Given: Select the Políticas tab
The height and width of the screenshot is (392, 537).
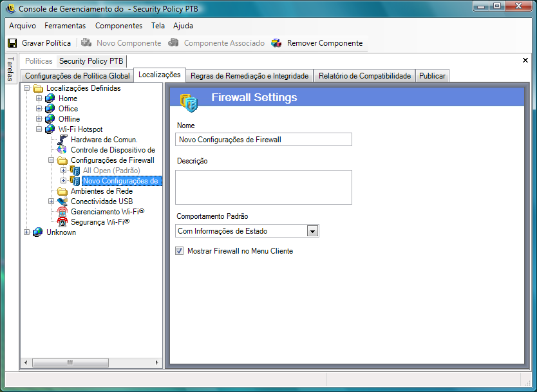Looking at the screenshot, I should click(x=39, y=61).
